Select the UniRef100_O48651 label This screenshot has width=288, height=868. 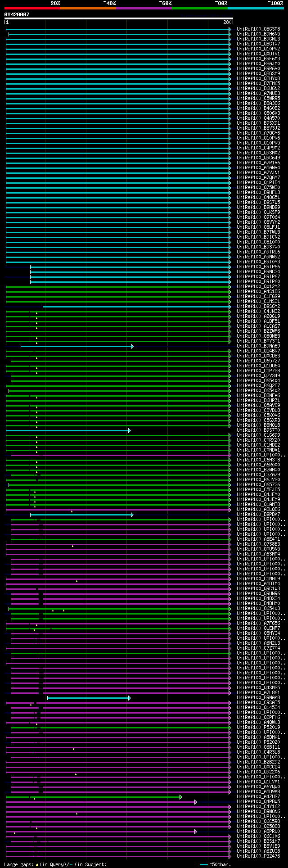(258, 197)
